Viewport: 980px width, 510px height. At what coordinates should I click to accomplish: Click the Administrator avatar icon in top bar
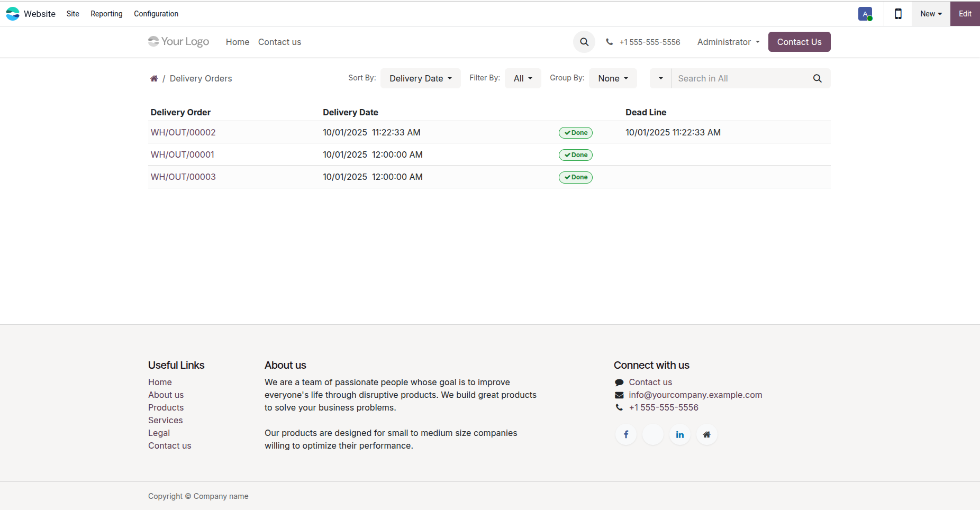(865, 14)
